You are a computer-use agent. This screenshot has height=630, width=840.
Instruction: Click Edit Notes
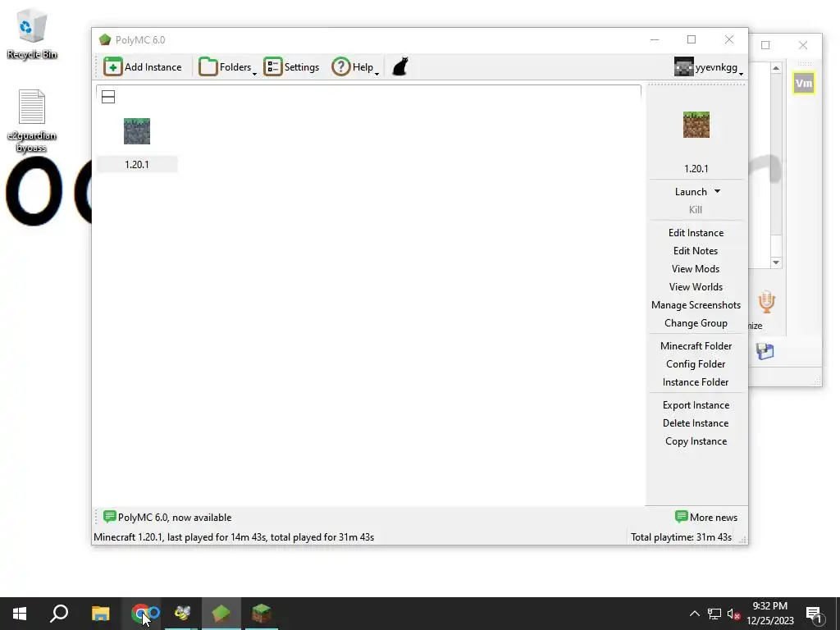point(696,251)
